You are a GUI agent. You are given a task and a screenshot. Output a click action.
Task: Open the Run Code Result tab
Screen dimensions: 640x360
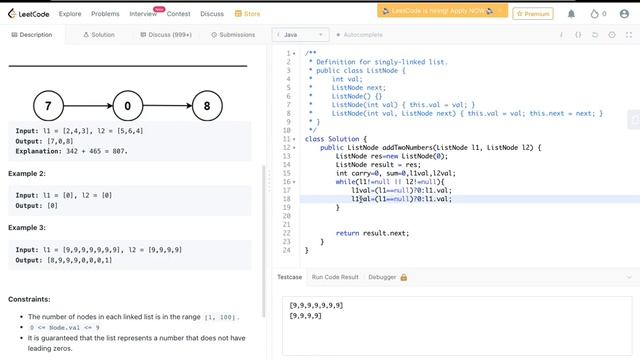point(335,277)
